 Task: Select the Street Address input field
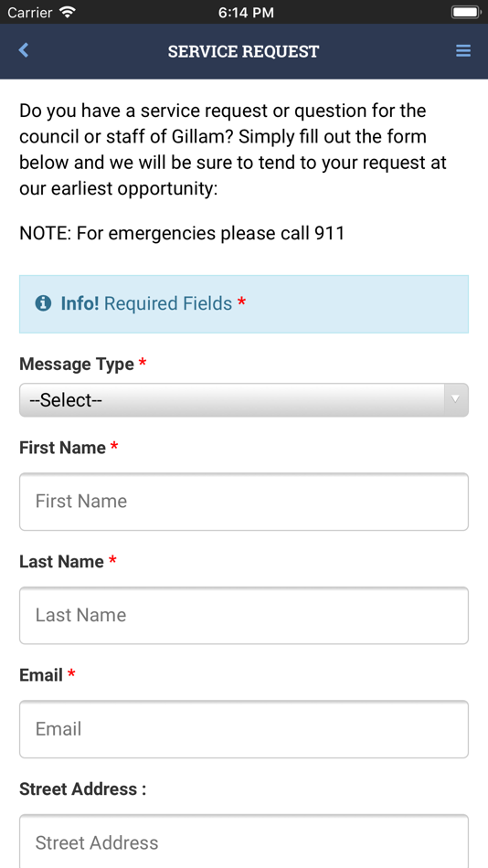coord(244,842)
